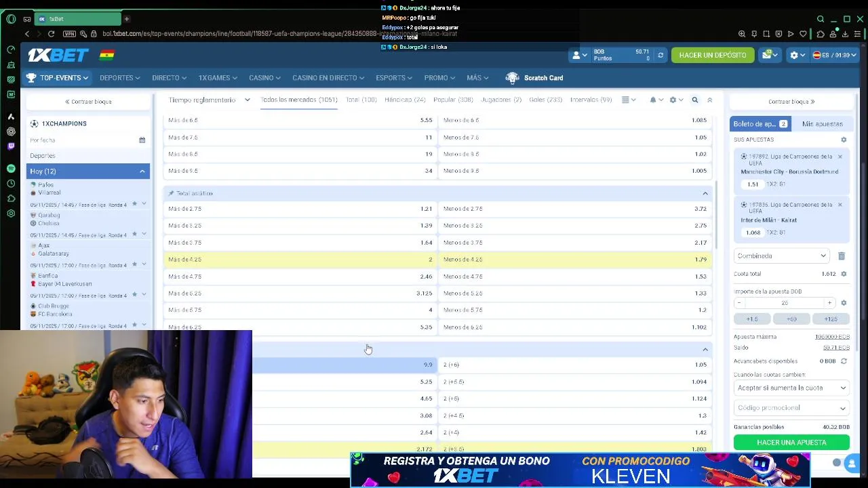The image size is (868, 488).
Task: Collapse the handicap section below Total asiático
Action: coord(705,350)
